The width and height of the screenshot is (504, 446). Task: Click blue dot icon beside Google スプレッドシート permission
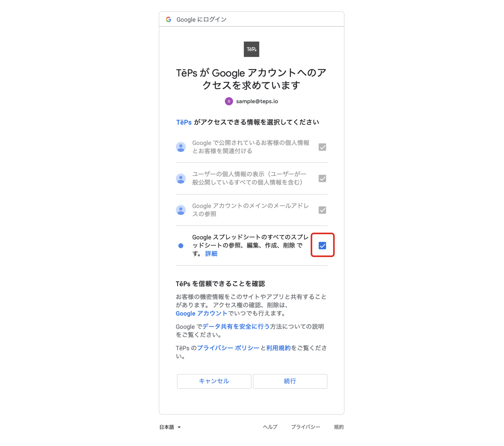pos(181,246)
